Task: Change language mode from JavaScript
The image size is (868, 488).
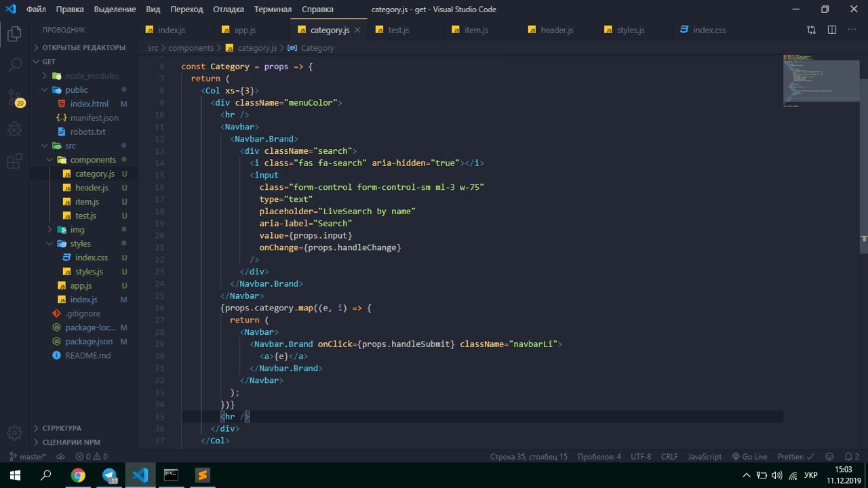Action: [x=705, y=457]
